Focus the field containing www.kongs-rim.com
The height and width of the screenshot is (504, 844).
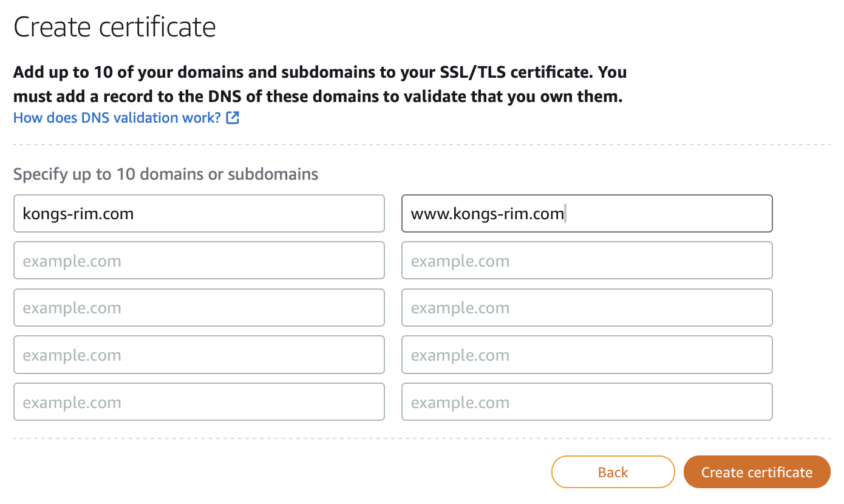587,213
